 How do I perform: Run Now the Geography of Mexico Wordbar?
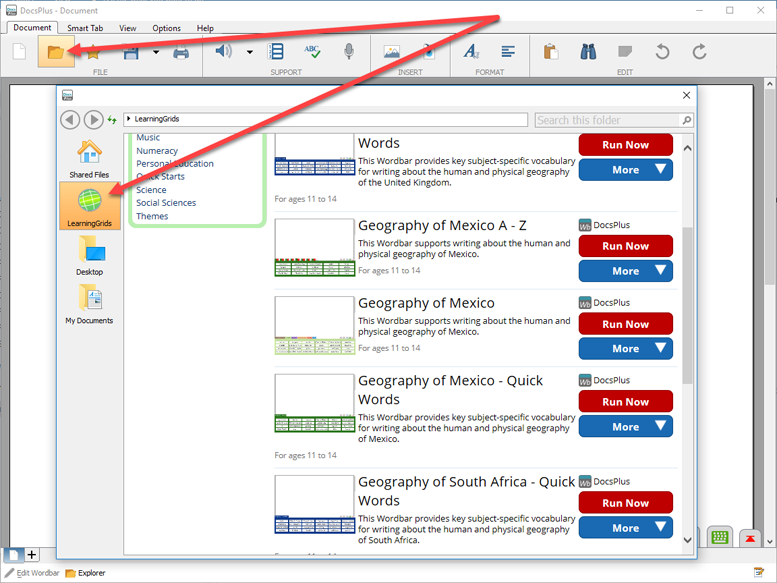click(x=625, y=324)
